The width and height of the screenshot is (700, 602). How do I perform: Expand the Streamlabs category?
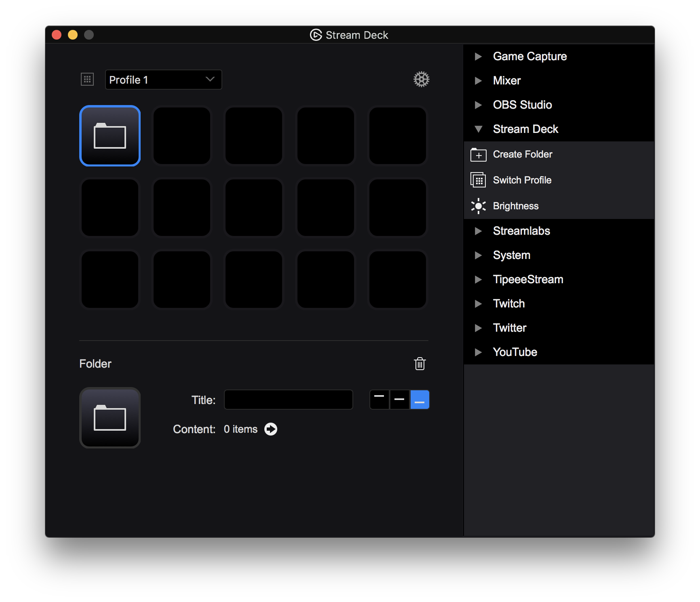pyautogui.click(x=478, y=231)
